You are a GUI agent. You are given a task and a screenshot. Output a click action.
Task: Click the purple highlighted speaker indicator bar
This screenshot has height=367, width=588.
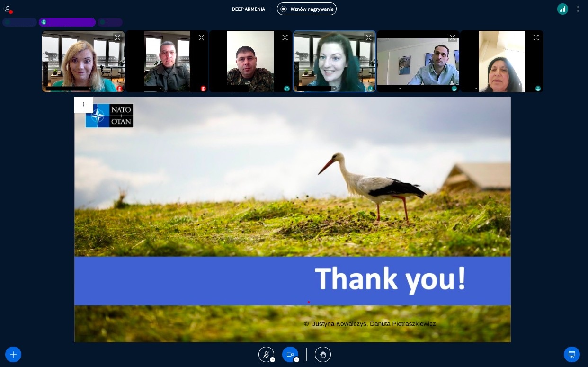(x=67, y=22)
